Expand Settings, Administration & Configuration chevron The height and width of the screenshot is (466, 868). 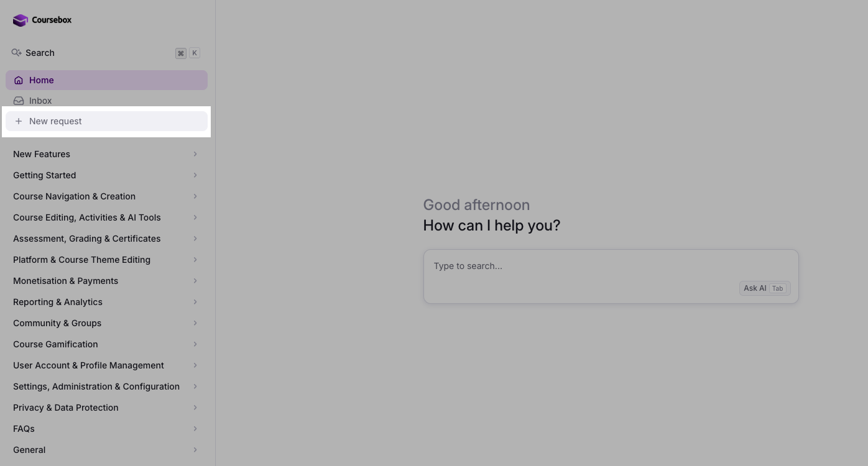click(195, 386)
